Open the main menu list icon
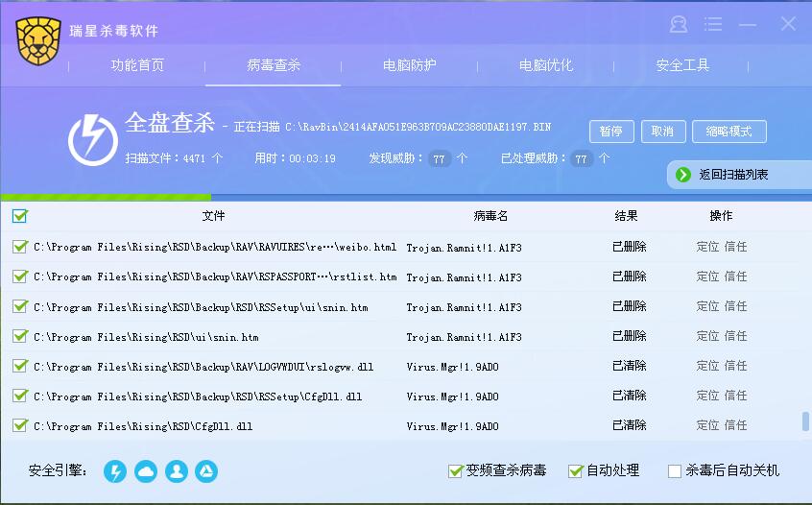812x505 pixels. click(713, 24)
